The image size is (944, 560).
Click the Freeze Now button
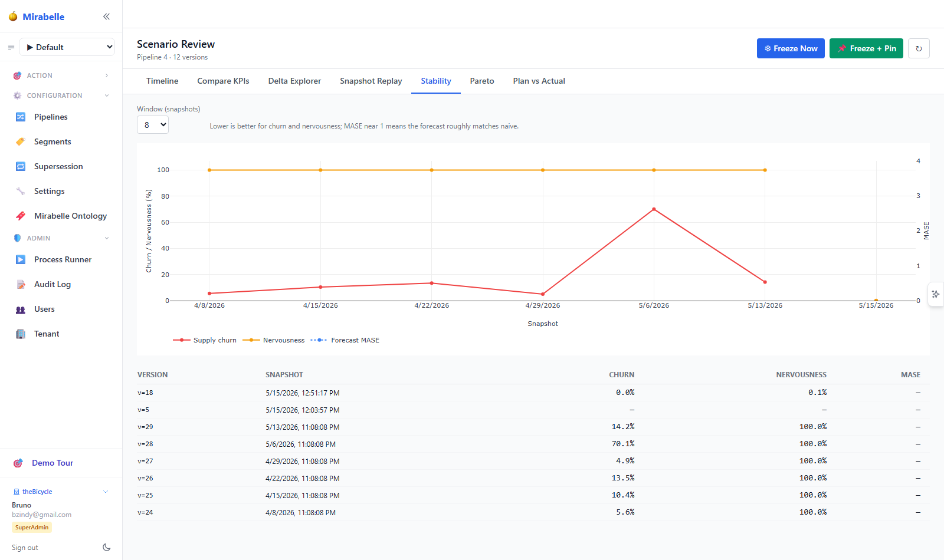point(791,48)
